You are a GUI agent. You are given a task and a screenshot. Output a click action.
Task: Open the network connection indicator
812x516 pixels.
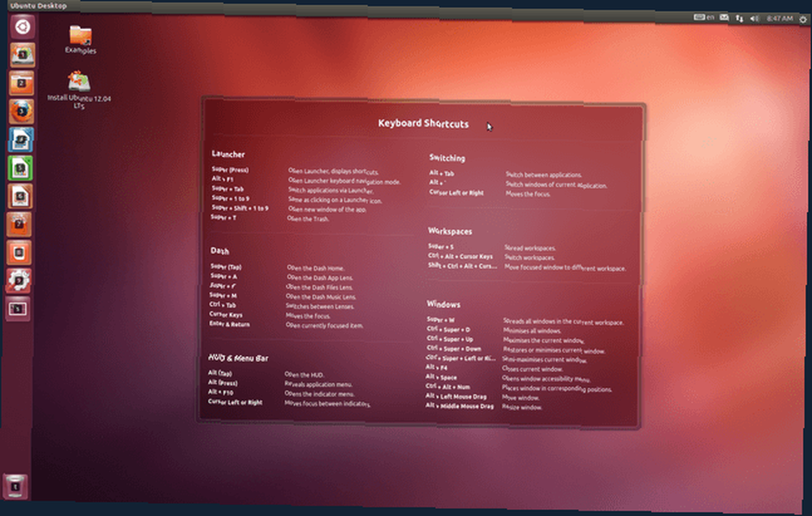(740, 18)
